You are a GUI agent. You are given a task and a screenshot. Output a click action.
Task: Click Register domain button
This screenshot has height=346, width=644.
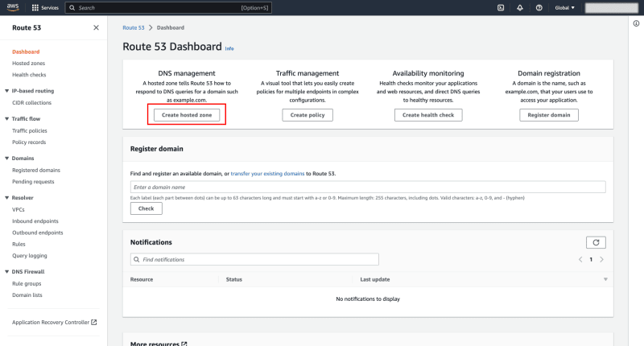(x=549, y=115)
